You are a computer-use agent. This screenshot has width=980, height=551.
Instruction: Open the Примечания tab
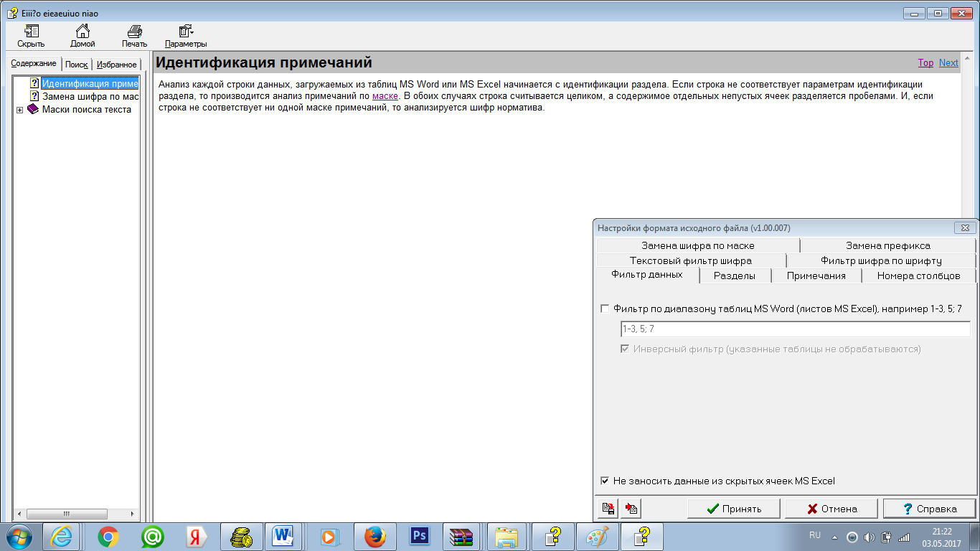816,275
